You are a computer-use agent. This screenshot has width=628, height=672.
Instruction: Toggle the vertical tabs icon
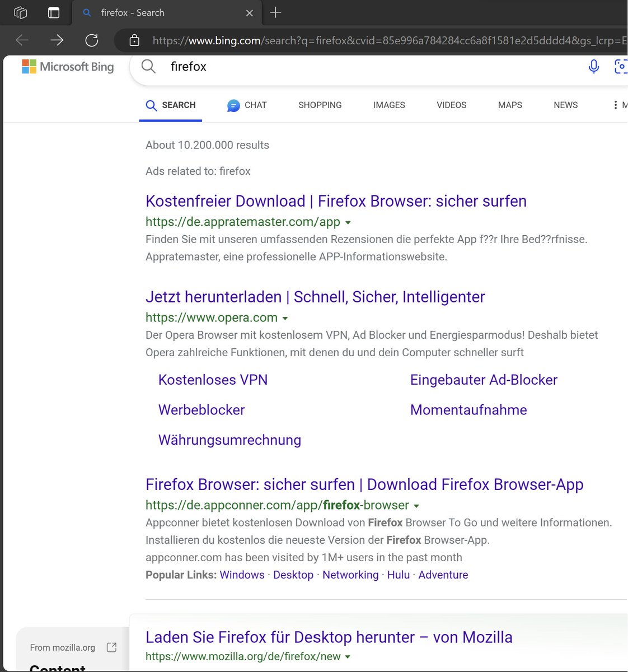[54, 12]
